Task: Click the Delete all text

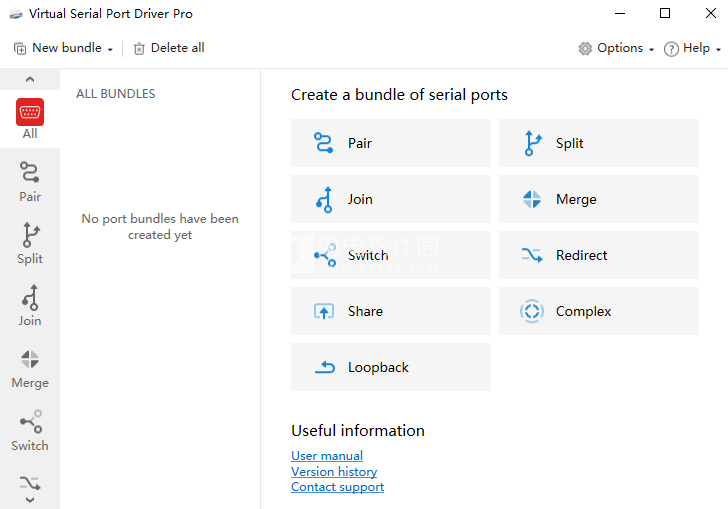Action: pos(177,48)
